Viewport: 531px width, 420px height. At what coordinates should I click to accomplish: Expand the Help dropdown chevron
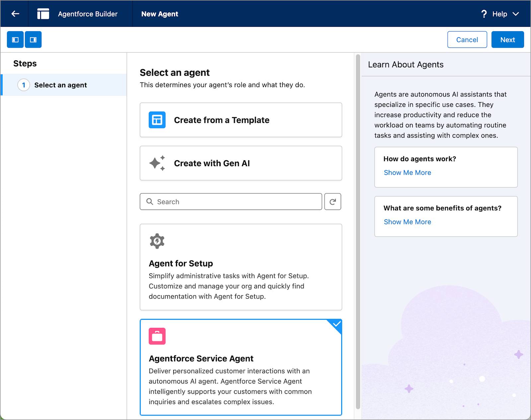click(516, 14)
